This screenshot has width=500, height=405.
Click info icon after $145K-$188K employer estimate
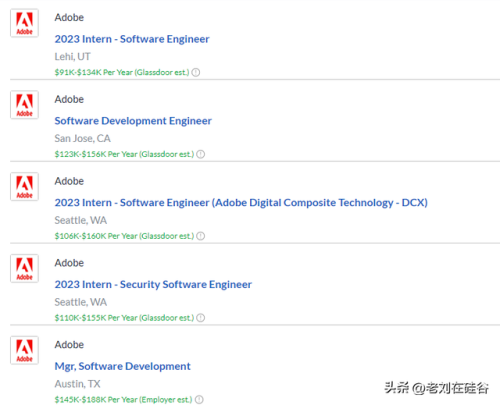199,400
